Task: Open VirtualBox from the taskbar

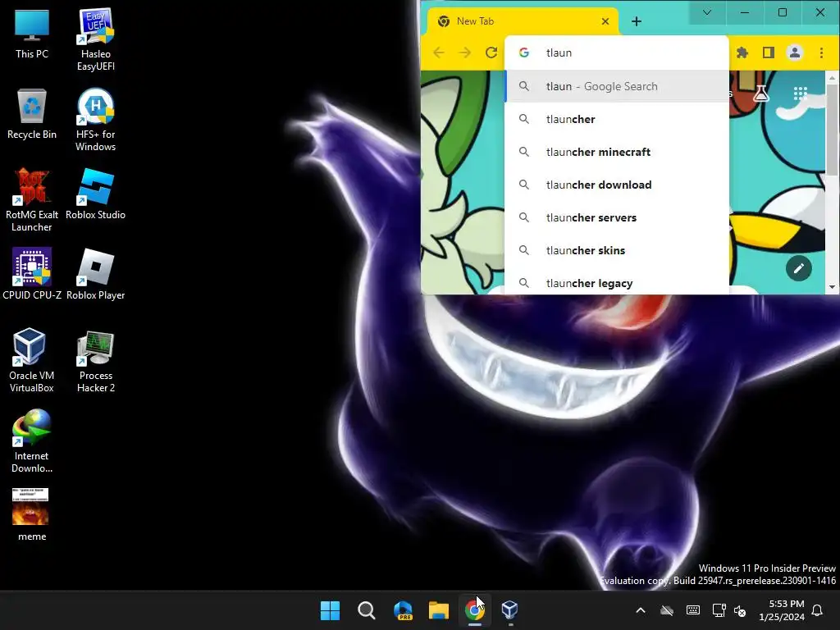Action: click(509, 610)
